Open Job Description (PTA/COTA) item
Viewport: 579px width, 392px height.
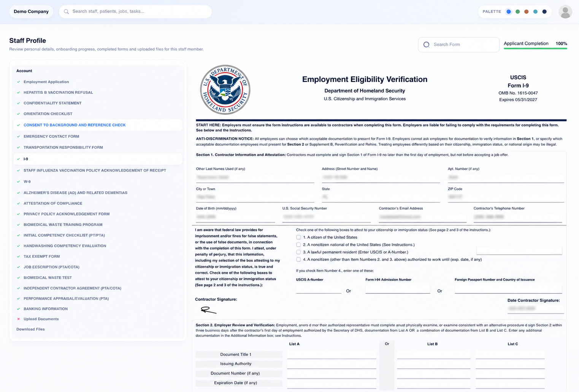coord(51,267)
